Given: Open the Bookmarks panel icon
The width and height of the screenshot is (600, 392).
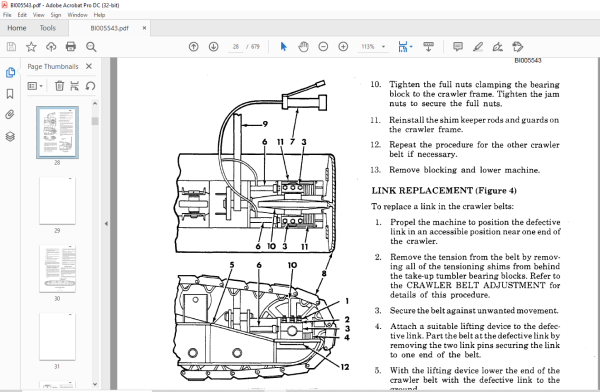Looking at the screenshot, I should (10, 94).
